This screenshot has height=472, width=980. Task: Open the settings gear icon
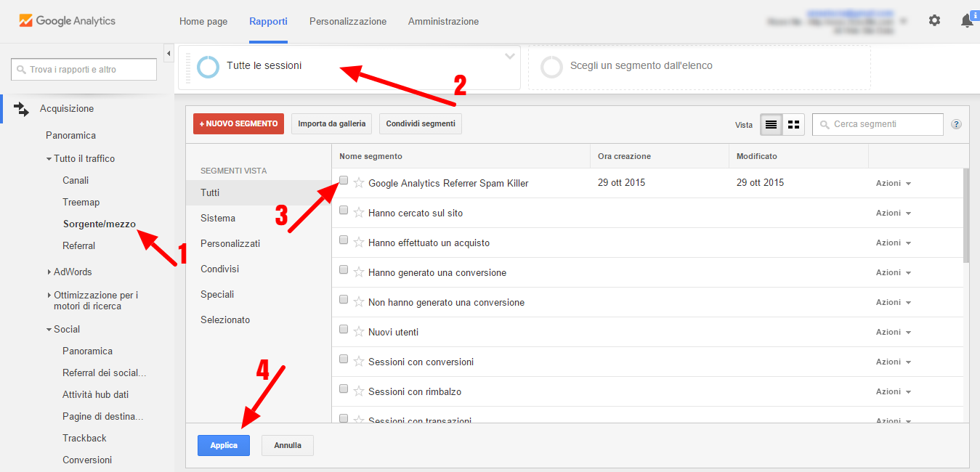(x=934, y=21)
